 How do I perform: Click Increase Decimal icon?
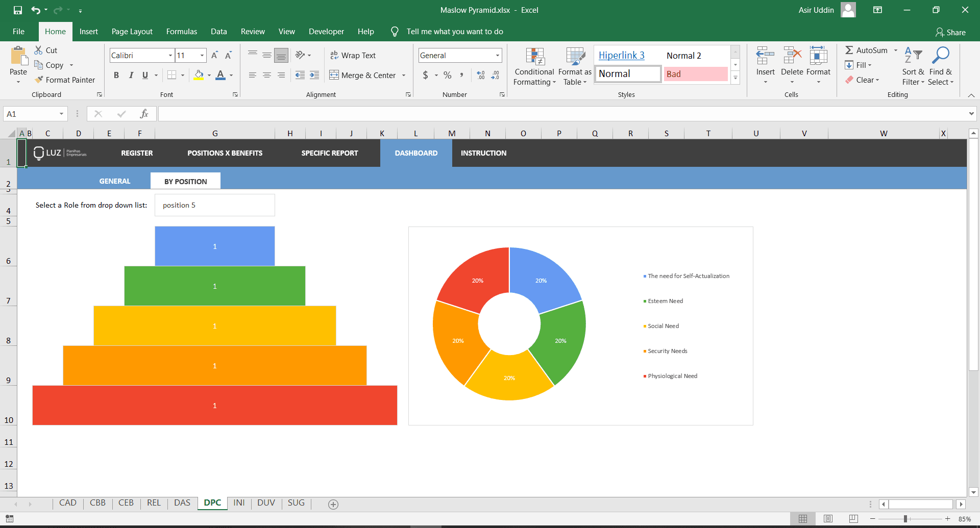[x=480, y=75]
